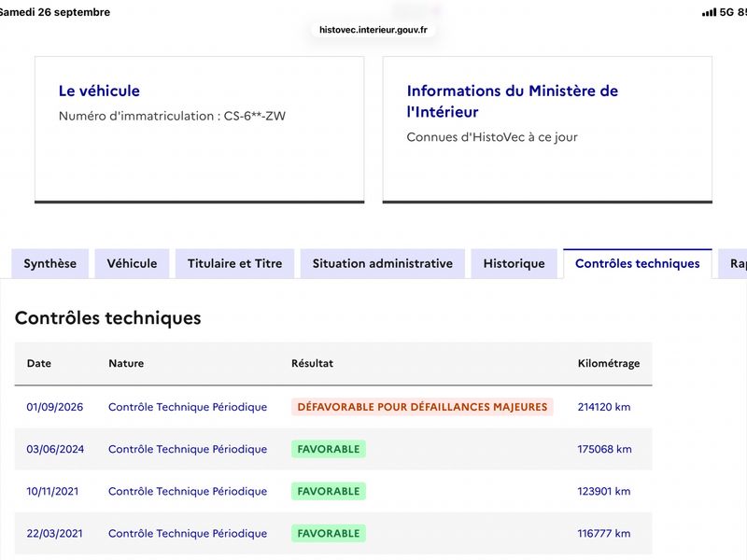Click the Le véhicule card heading
Image resolution: width=747 pixels, height=560 pixels.
(x=99, y=91)
